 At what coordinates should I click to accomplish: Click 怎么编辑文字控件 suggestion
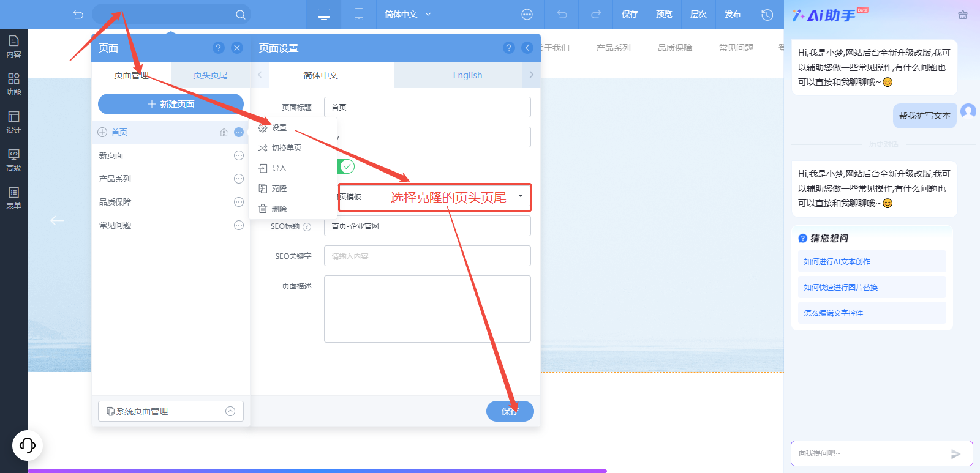[872, 313]
